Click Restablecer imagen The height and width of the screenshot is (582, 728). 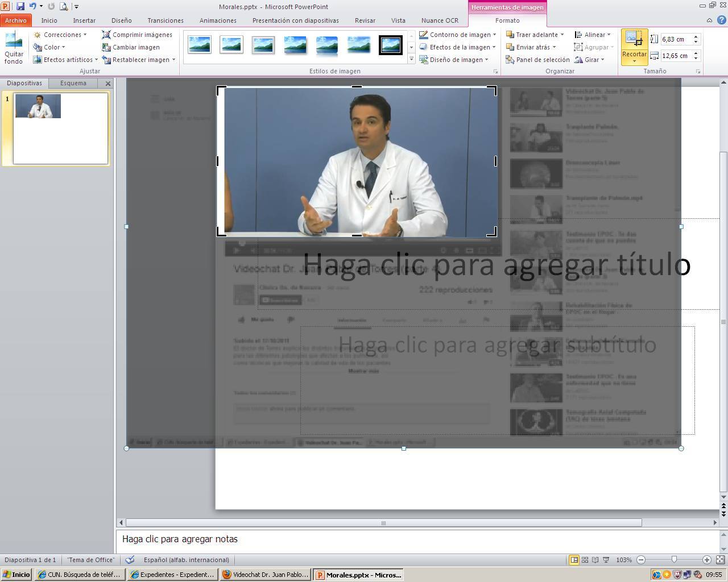coord(139,60)
